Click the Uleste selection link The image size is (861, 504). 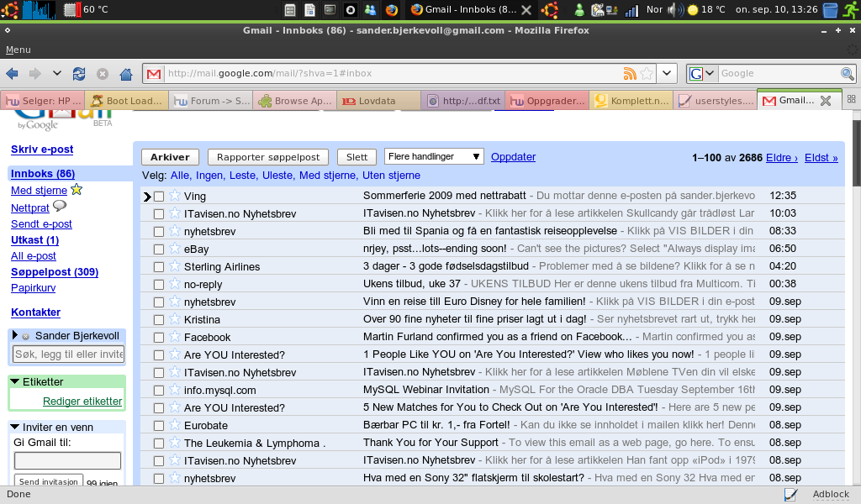[x=277, y=176]
